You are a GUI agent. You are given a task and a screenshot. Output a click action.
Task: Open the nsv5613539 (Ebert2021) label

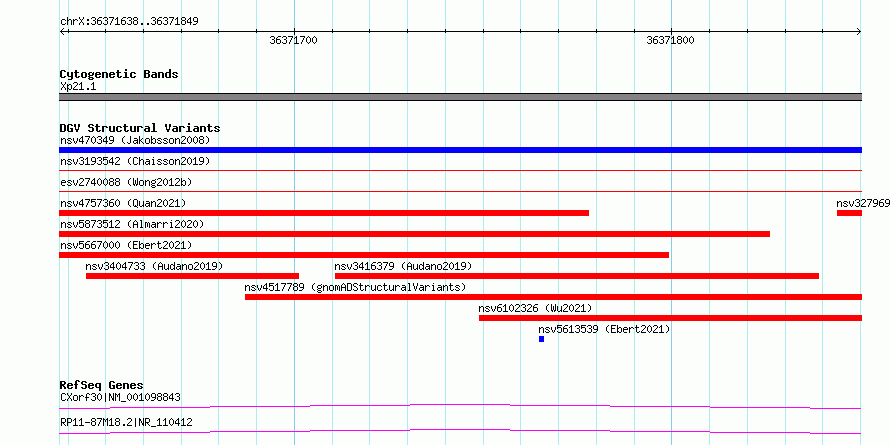coord(604,329)
